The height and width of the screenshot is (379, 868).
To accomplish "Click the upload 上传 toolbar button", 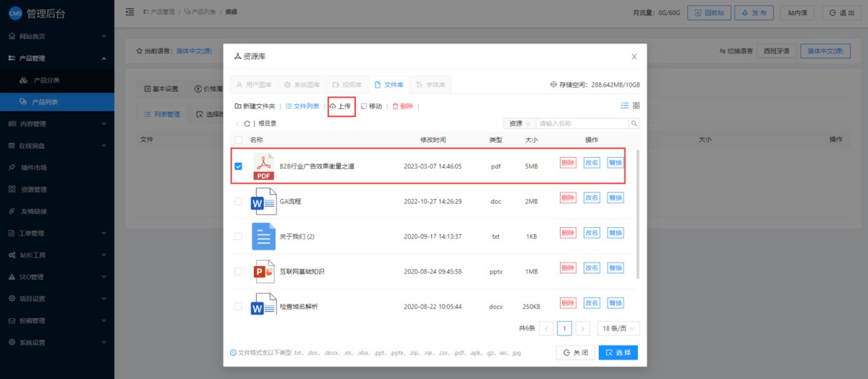I will (341, 106).
